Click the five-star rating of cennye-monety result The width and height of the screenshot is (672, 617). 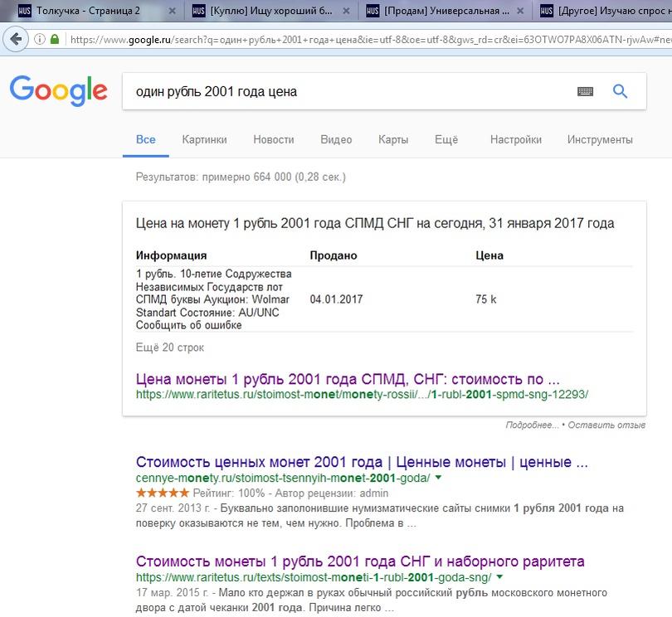[x=163, y=493]
